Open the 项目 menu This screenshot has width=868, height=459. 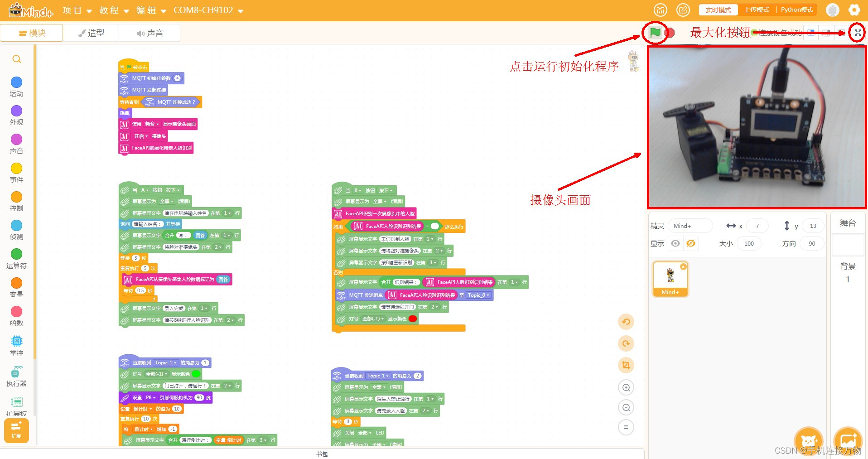(77, 10)
